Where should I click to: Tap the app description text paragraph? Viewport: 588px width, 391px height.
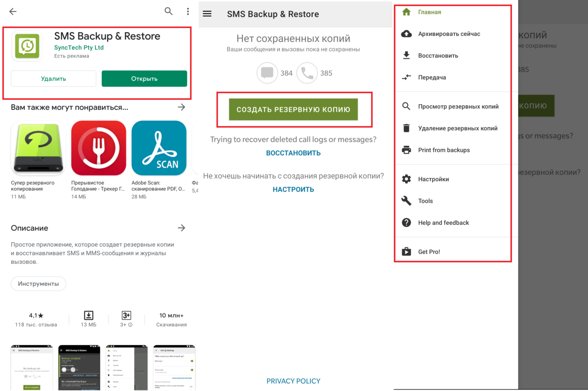(x=92, y=253)
